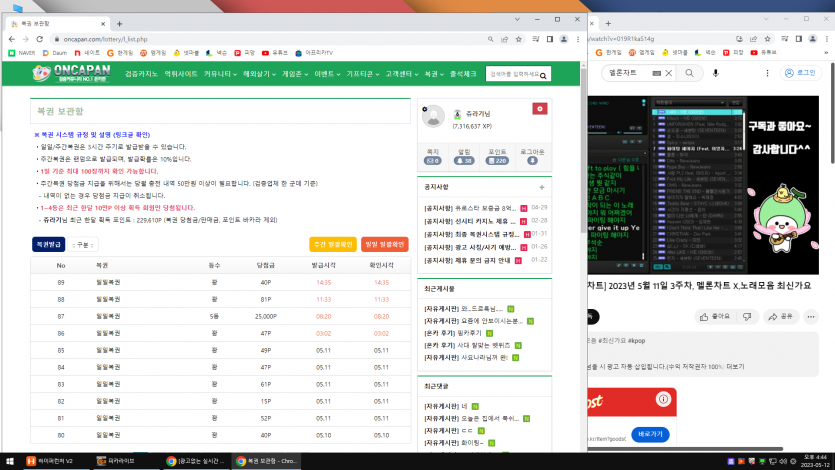The height and width of the screenshot is (470, 835).
Task: Click 25,000P prize in row 87
Action: (265, 316)
